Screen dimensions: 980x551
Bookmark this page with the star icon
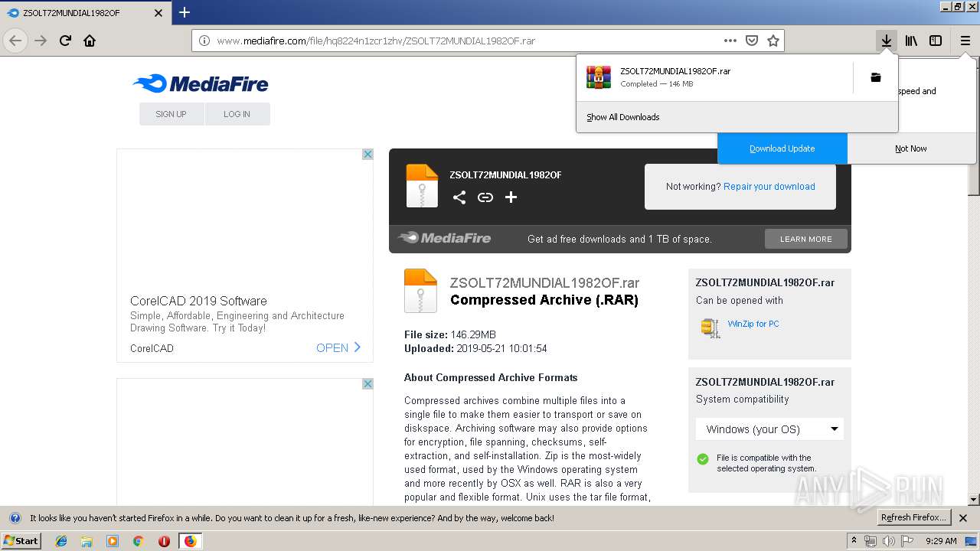773,41
